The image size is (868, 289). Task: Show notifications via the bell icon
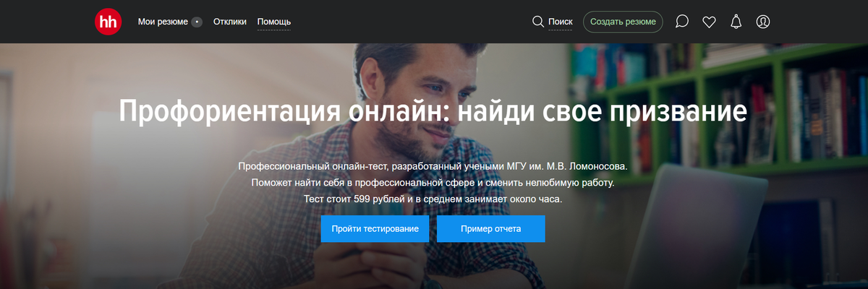[736, 22]
